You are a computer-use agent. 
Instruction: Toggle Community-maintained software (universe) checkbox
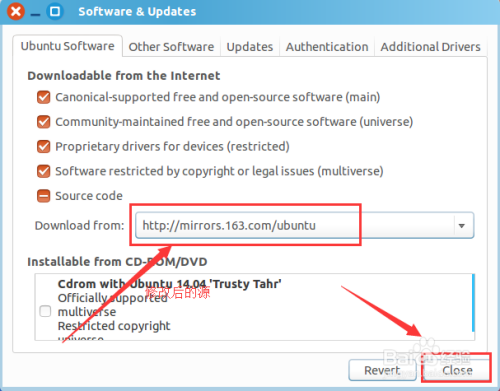pyautogui.click(x=44, y=122)
